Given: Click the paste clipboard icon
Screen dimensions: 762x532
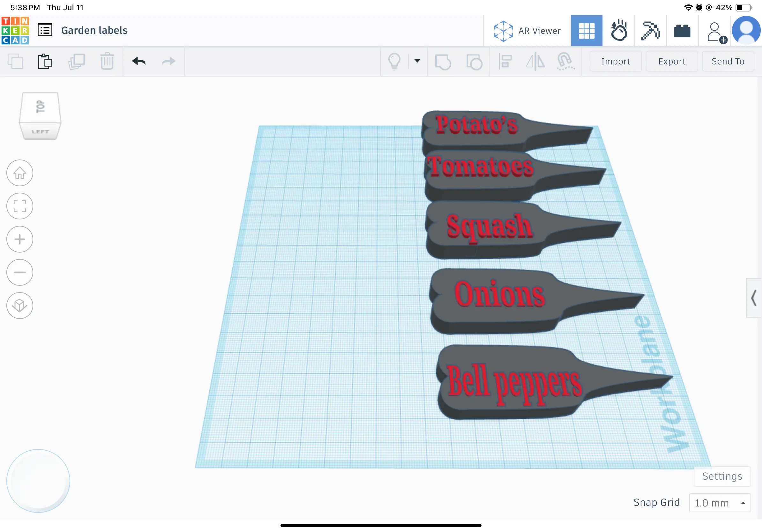Looking at the screenshot, I should tap(45, 61).
